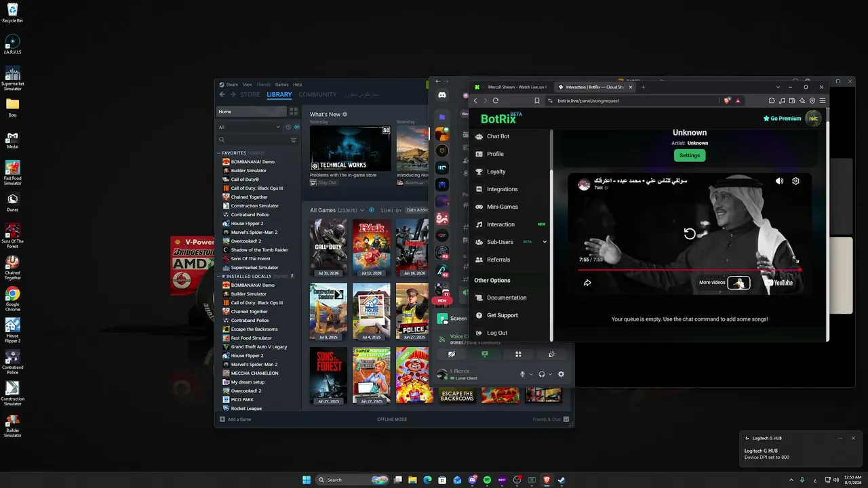Expand the Sub-Users chevron in BotRix
This screenshot has height=488, width=868.
tap(545, 242)
